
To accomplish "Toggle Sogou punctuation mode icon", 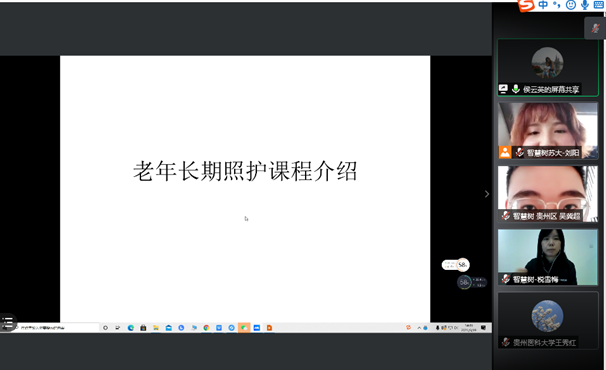I will tap(557, 5).
